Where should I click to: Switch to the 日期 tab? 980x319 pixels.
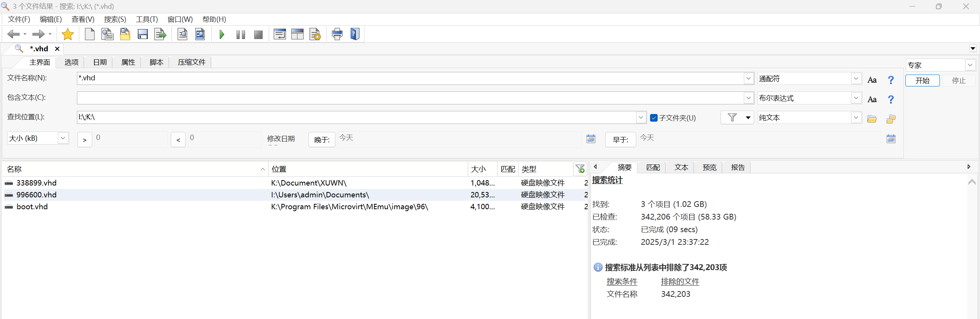(100, 62)
